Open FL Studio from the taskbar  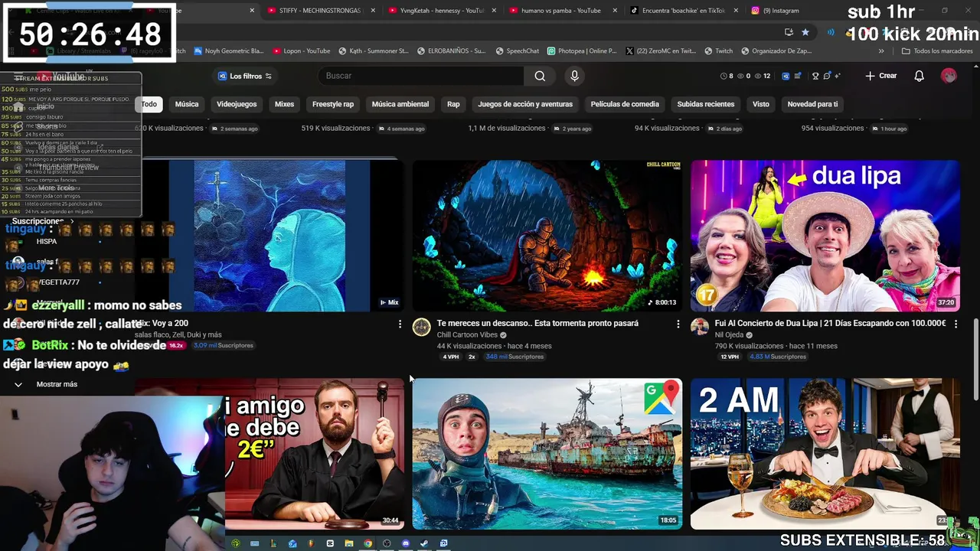coord(311,543)
